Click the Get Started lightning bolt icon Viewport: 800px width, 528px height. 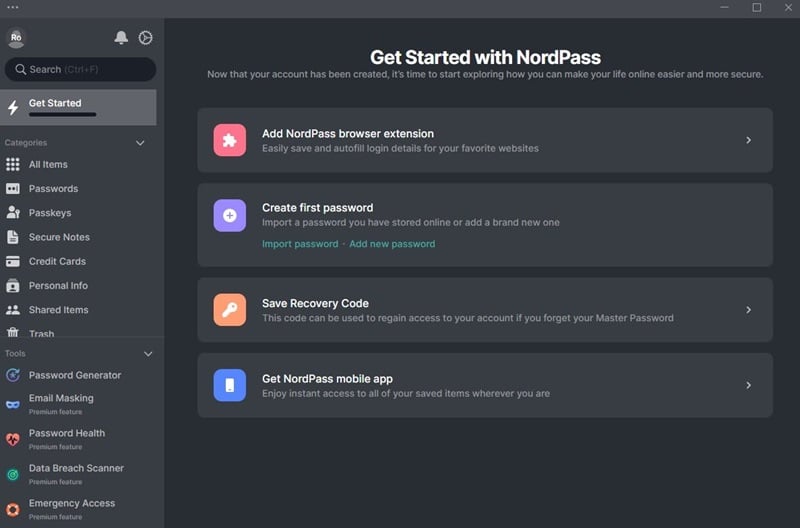coord(13,107)
